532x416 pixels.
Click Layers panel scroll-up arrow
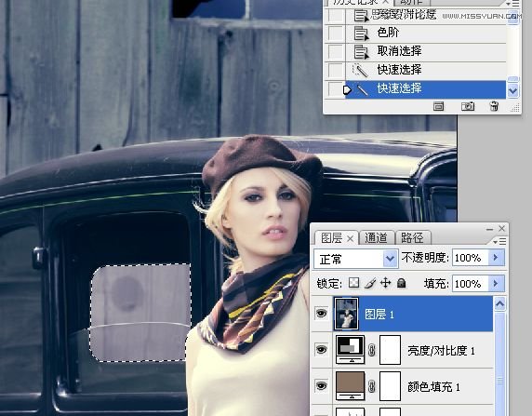pos(499,304)
